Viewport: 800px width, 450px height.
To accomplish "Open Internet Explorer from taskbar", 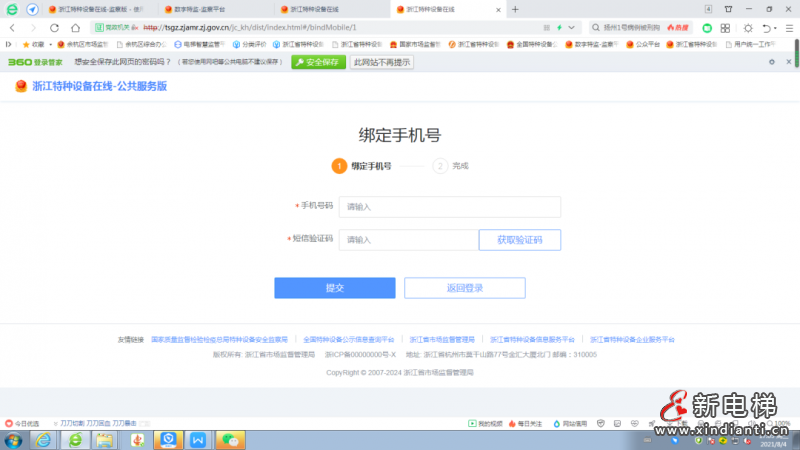I will pos(44,440).
